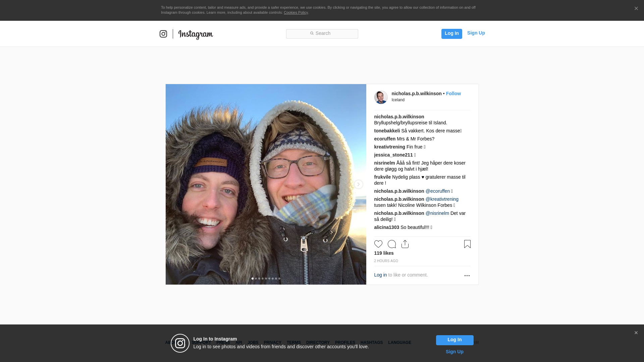Open nicholas.p.b.wilkinson profile avatar
Image resolution: width=644 pixels, height=362 pixels.
pyautogui.click(x=381, y=97)
